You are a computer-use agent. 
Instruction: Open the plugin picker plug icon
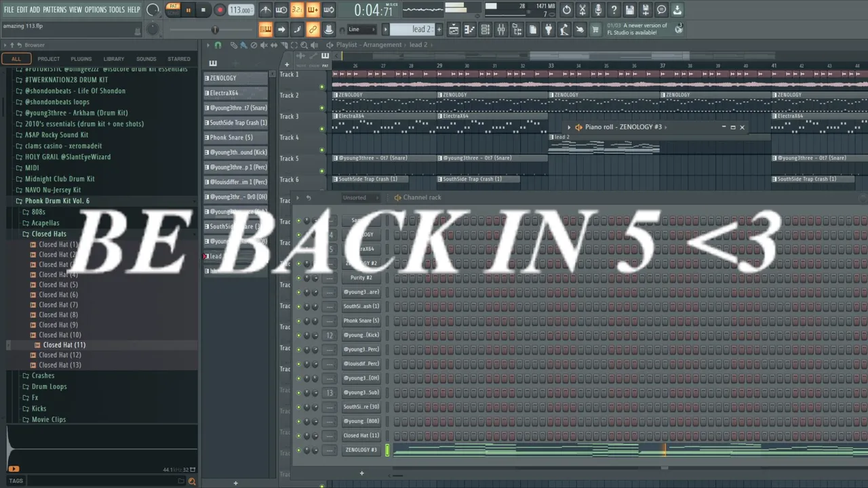click(549, 29)
